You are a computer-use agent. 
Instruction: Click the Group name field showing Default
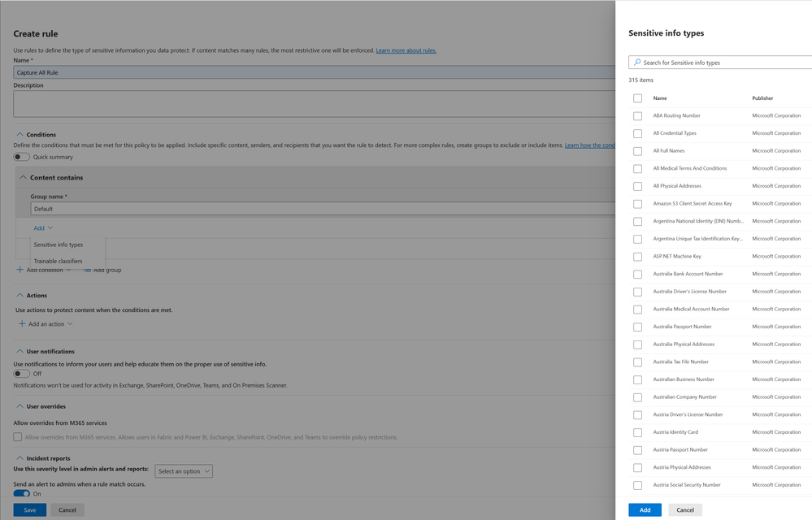tap(323, 209)
